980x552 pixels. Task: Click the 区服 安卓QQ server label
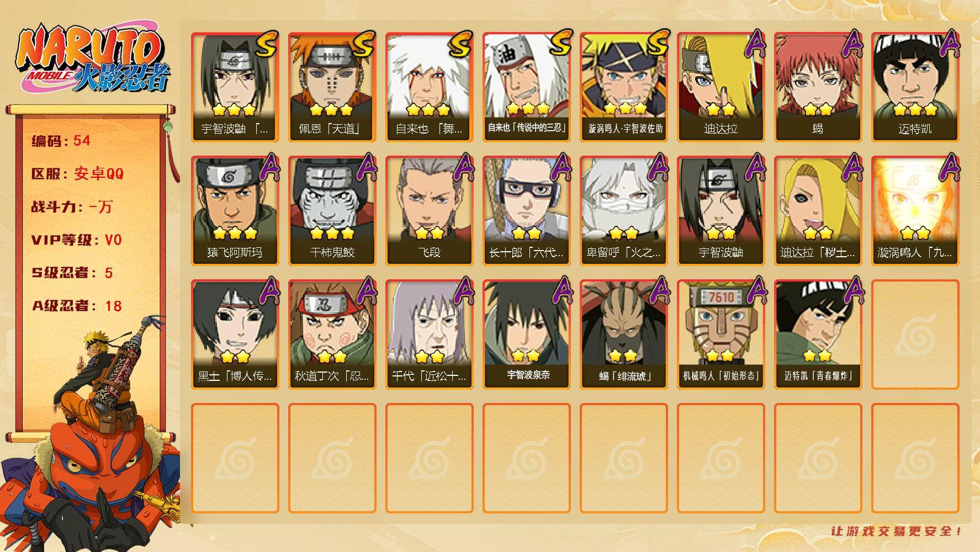(77, 174)
